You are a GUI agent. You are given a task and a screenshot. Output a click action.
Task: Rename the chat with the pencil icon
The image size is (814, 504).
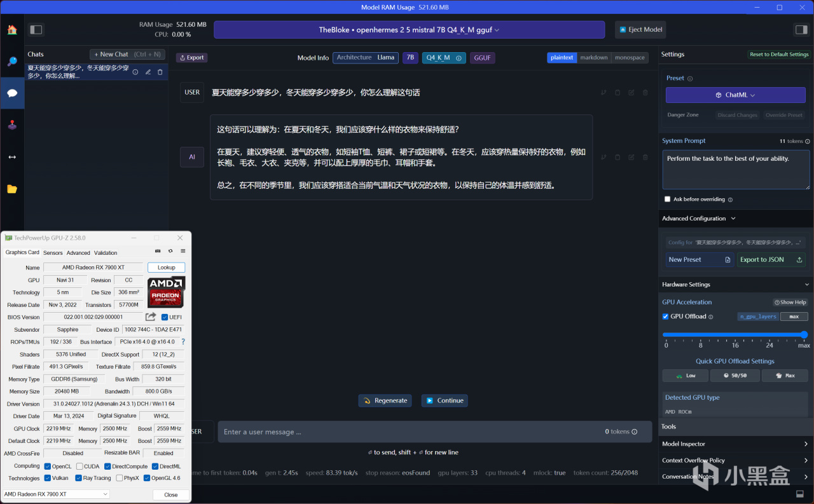click(x=148, y=72)
